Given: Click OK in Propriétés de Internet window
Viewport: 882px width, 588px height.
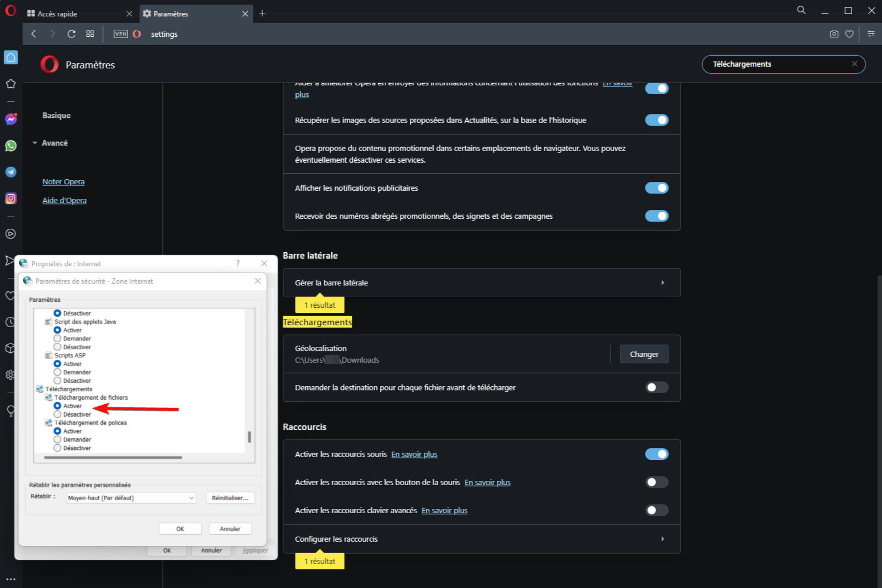Looking at the screenshot, I should [x=167, y=550].
